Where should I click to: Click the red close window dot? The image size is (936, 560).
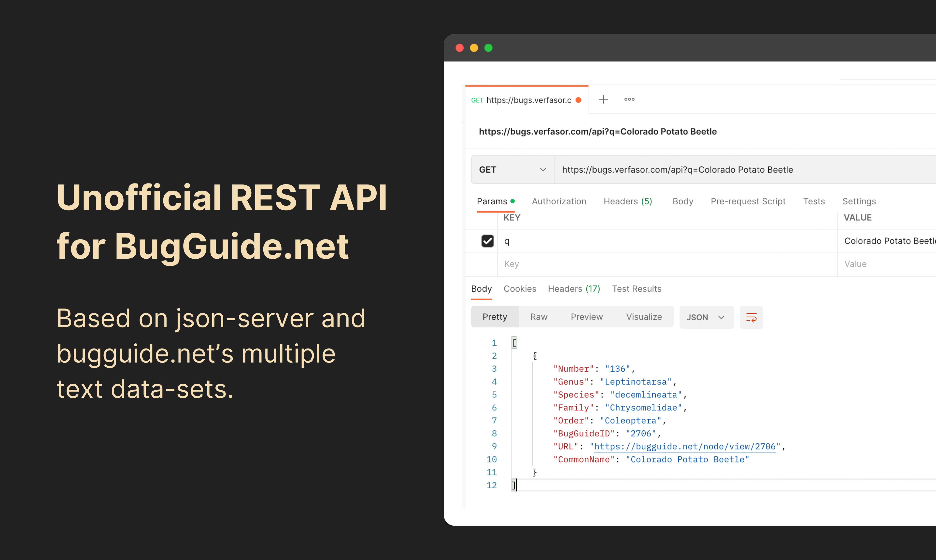(459, 48)
